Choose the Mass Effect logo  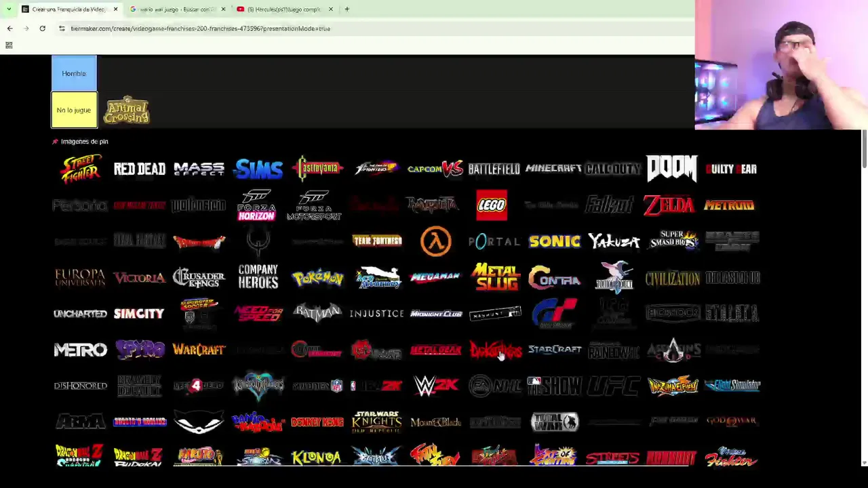click(x=199, y=169)
